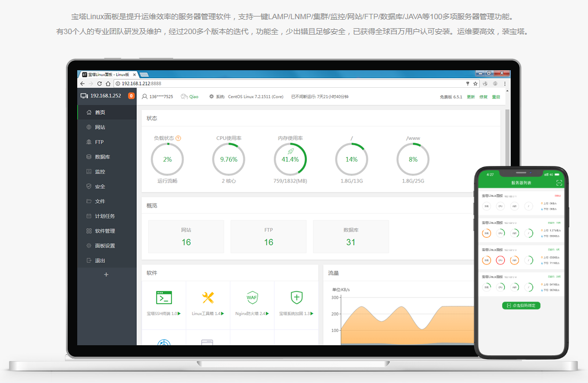Tap the 点击扫码绑定 button on phone

pyautogui.click(x=521, y=305)
